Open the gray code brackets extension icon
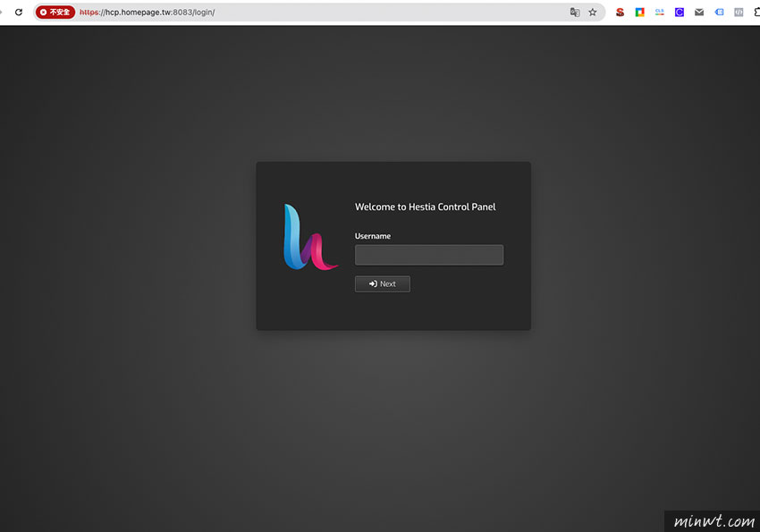This screenshot has width=760, height=532. click(739, 13)
